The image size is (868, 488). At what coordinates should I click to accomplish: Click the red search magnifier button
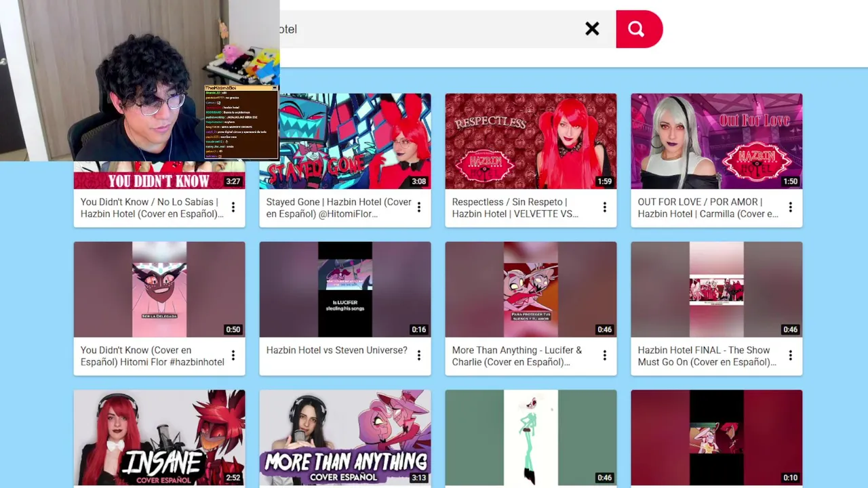[639, 29]
